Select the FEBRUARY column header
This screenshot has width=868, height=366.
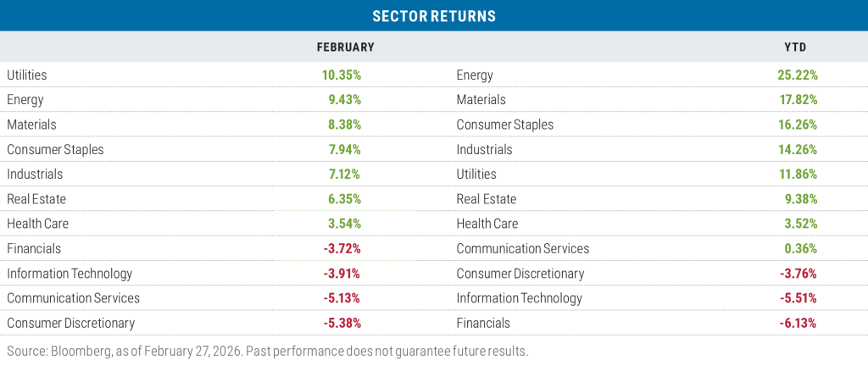click(345, 47)
